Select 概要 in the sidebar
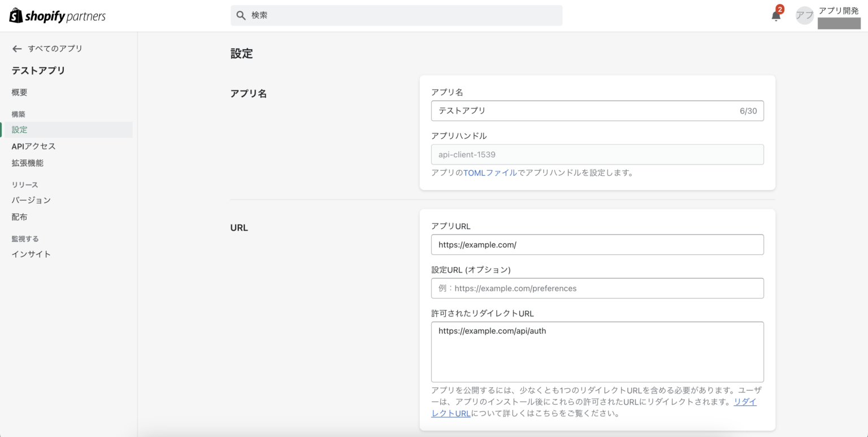 (x=19, y=92)
